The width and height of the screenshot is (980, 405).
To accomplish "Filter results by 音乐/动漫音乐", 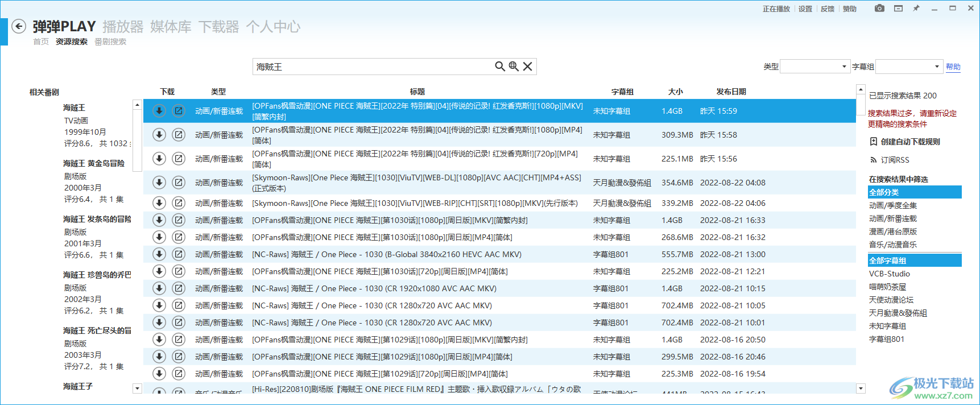I will 915,245.
